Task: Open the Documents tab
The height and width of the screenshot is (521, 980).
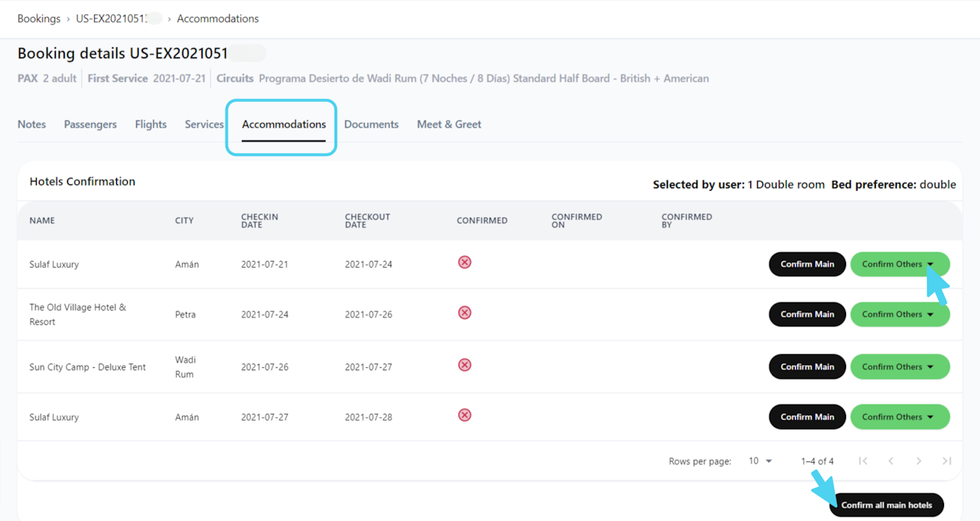Action: tap(371, 124)
